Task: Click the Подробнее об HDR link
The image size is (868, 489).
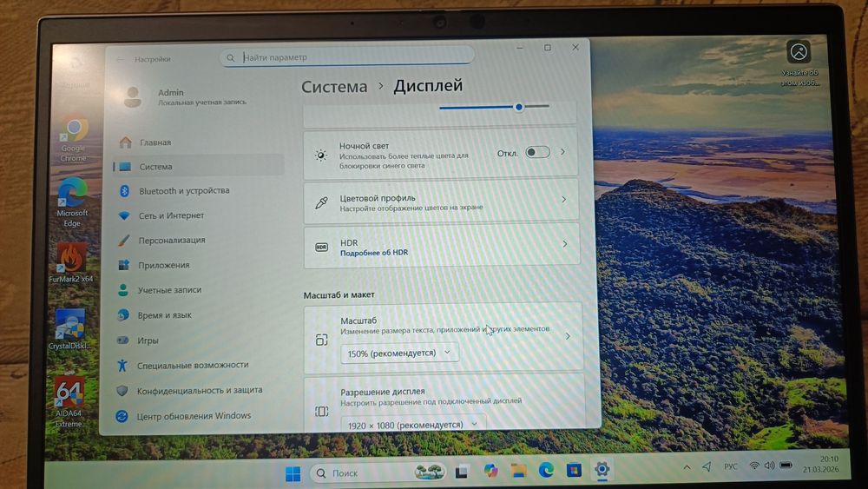Action: pos(373,253)
